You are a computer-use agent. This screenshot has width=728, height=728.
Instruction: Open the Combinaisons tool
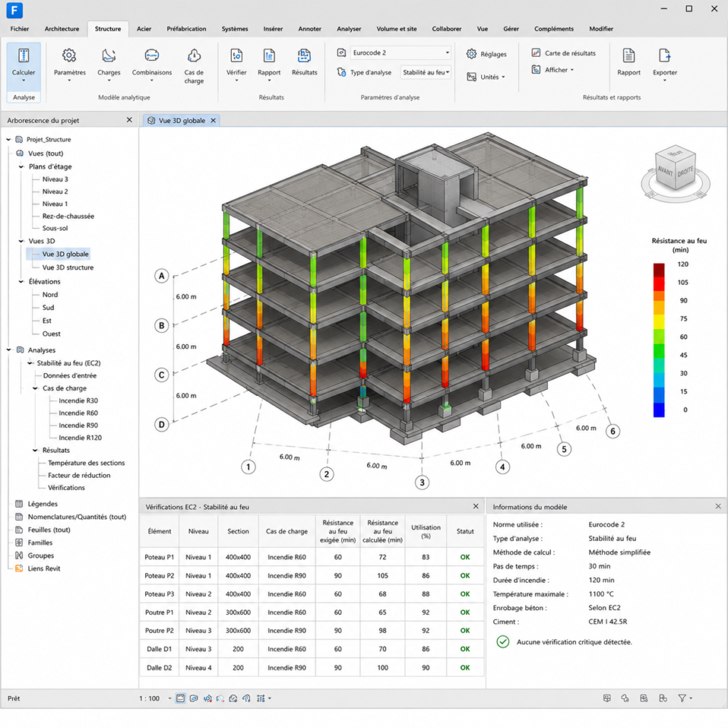[x=152, y=55]
